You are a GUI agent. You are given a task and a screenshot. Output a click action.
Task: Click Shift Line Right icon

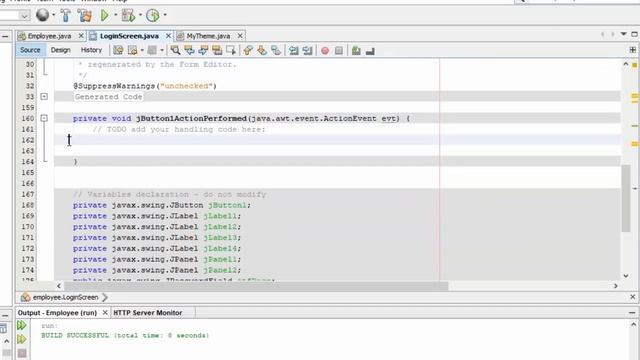coord(307,50)
